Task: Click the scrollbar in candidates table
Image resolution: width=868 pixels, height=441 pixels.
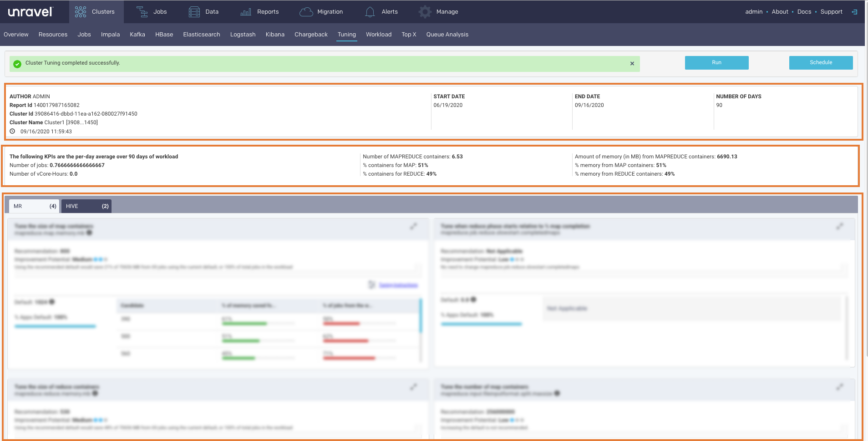Action: tap(421, 315)
